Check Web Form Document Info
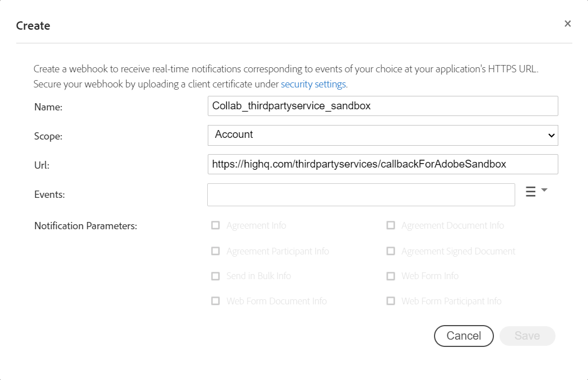This screenshot has height=380, width=588. pyautogui.click(x=216, y=301)
